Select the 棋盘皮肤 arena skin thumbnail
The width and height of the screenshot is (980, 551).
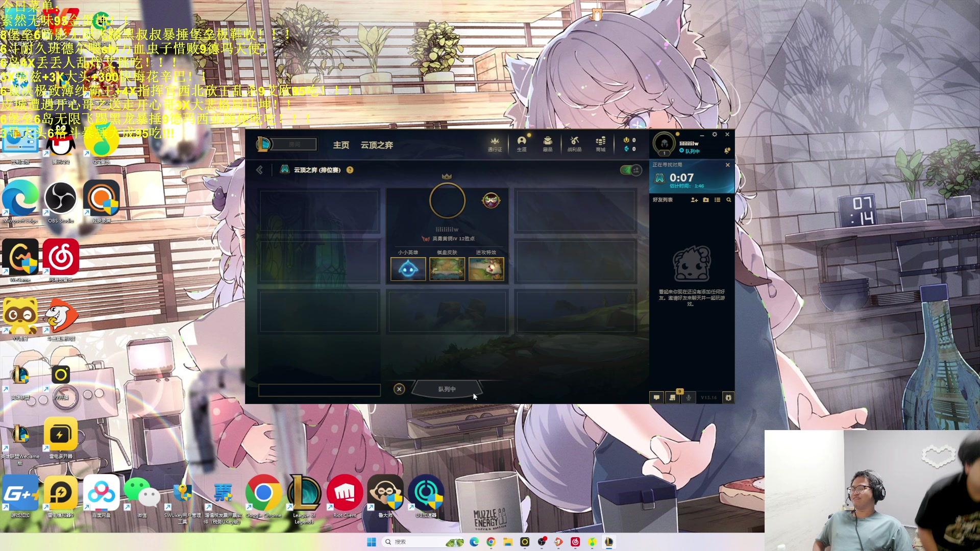pyautogui.click(x=447, y=269)
